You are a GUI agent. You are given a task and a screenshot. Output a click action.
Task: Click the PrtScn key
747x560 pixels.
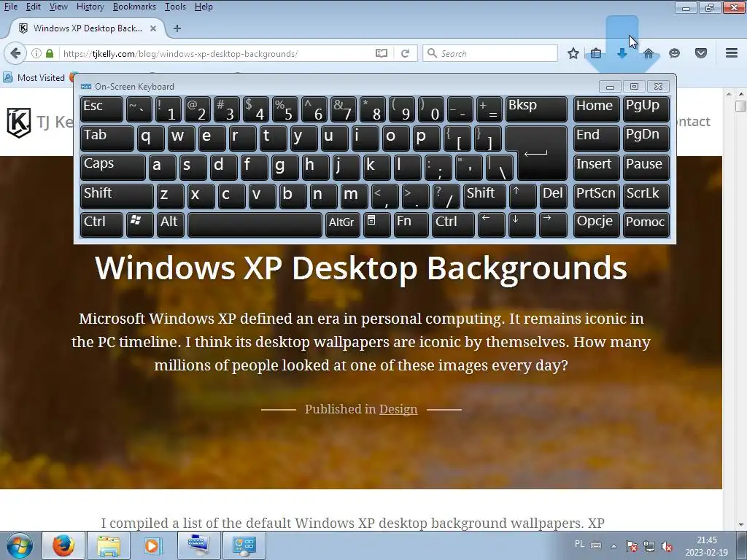tap(597, 196)
